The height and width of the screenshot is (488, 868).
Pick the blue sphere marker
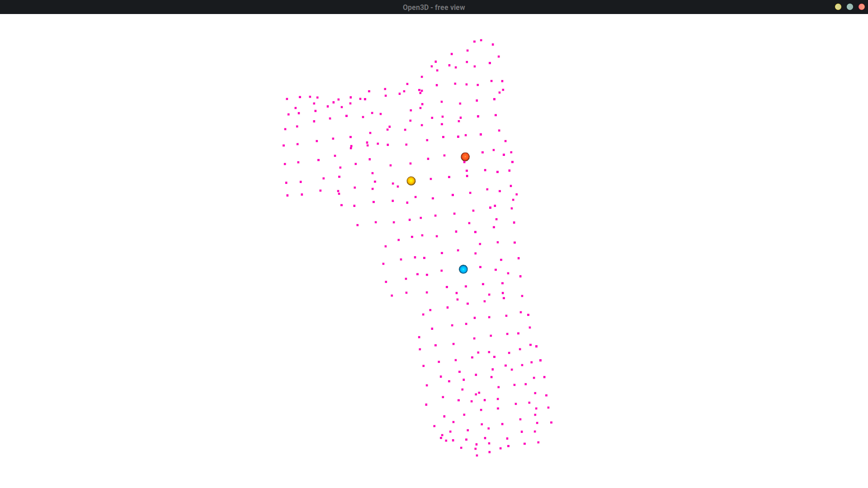pos(463,269)
